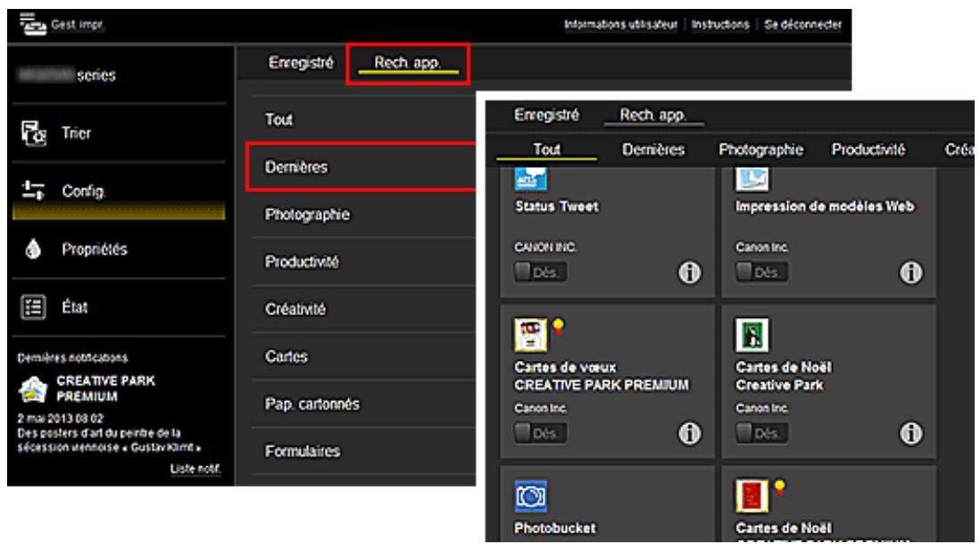Click the Propriétés ink drop icon
Viewport: 980px width, 544px height.
point(33,249)
